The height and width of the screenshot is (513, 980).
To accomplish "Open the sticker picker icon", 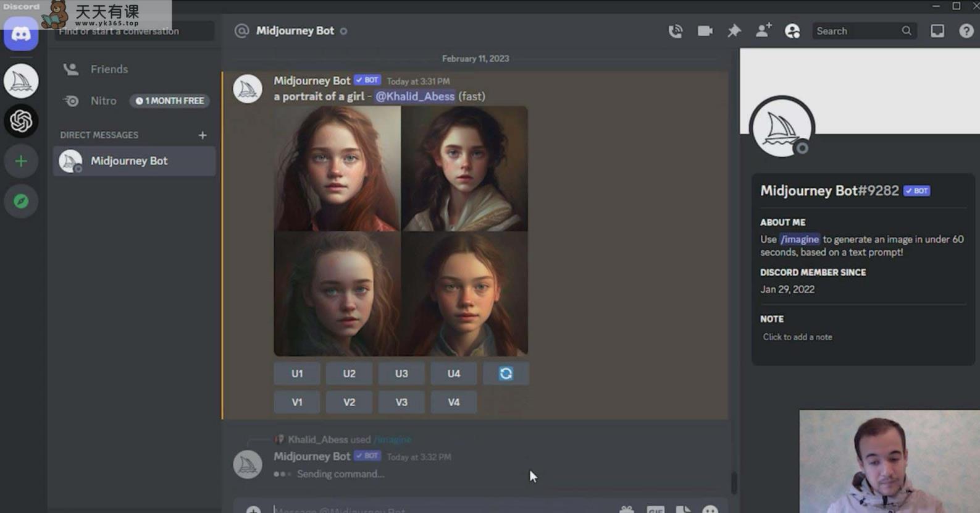I will pos(683,510).
